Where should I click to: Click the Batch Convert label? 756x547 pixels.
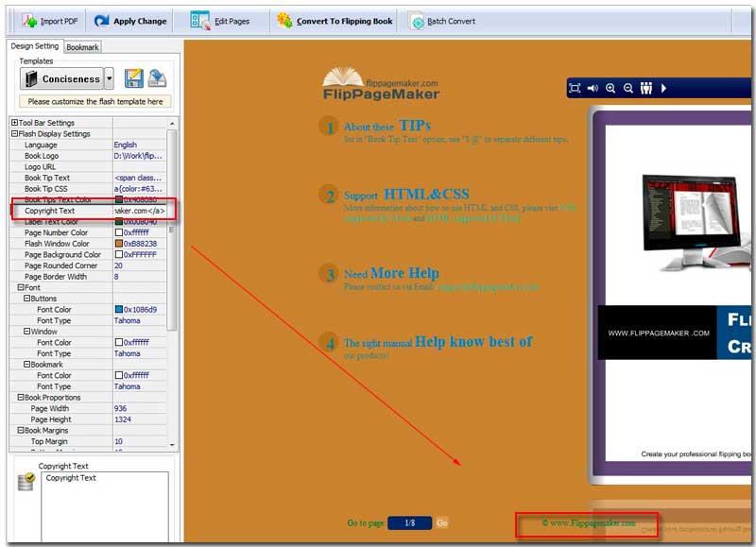click(x=452, y=21)
